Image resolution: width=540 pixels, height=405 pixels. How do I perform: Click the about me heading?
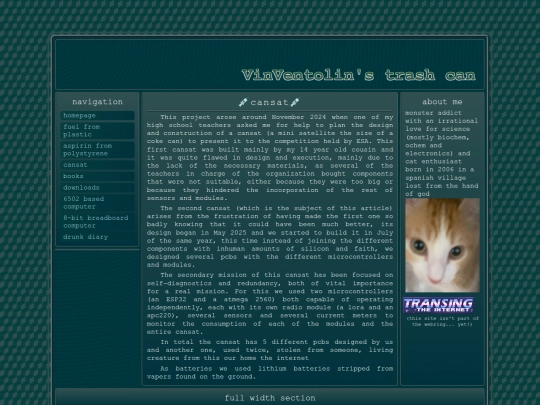click(x=442, y=102)
